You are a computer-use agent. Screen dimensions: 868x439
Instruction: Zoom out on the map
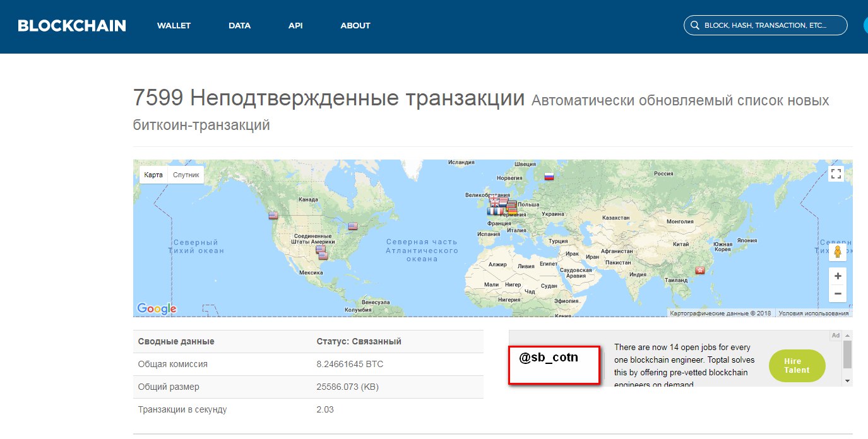[x=838, y=293]
